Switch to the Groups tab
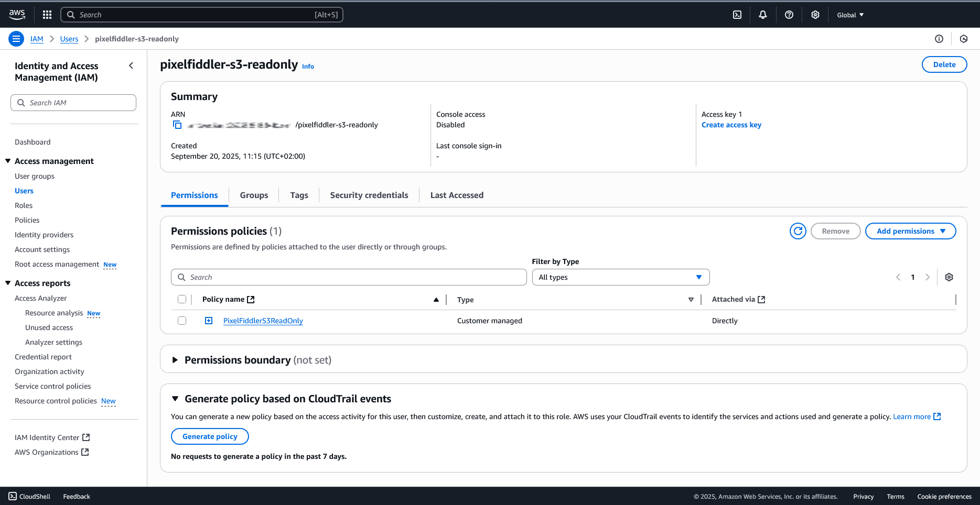980x505 pixels. [x=254, y=195]
